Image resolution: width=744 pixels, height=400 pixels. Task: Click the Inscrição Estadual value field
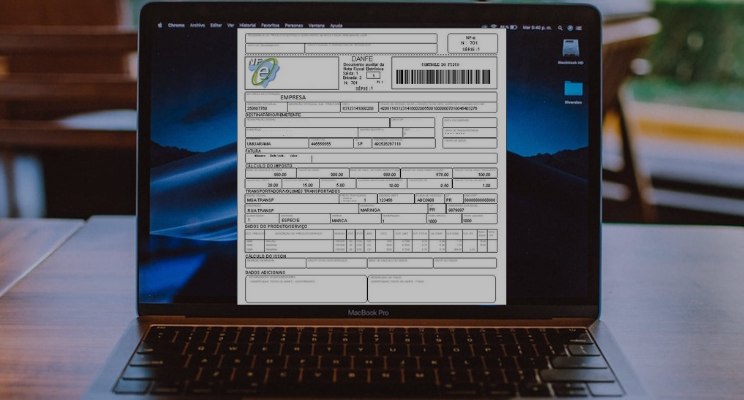tap(266, 107)
